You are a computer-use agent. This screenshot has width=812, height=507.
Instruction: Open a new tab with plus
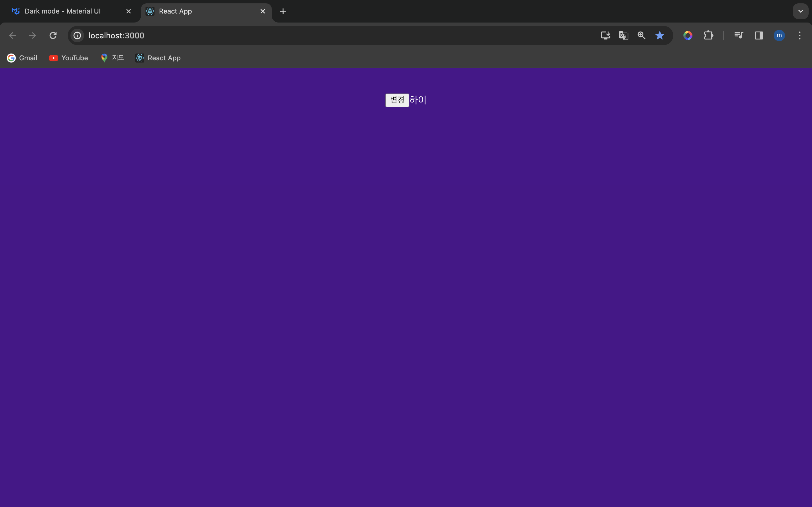283,11
